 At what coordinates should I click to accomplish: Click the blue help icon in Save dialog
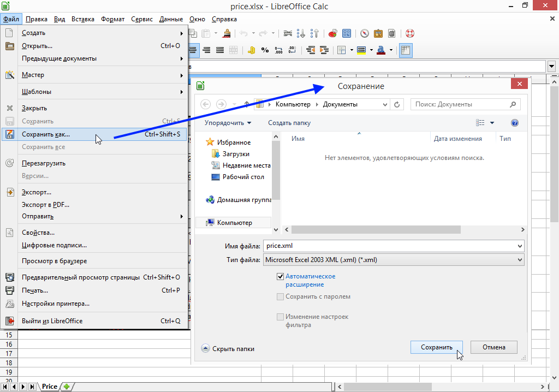(514, 123)
